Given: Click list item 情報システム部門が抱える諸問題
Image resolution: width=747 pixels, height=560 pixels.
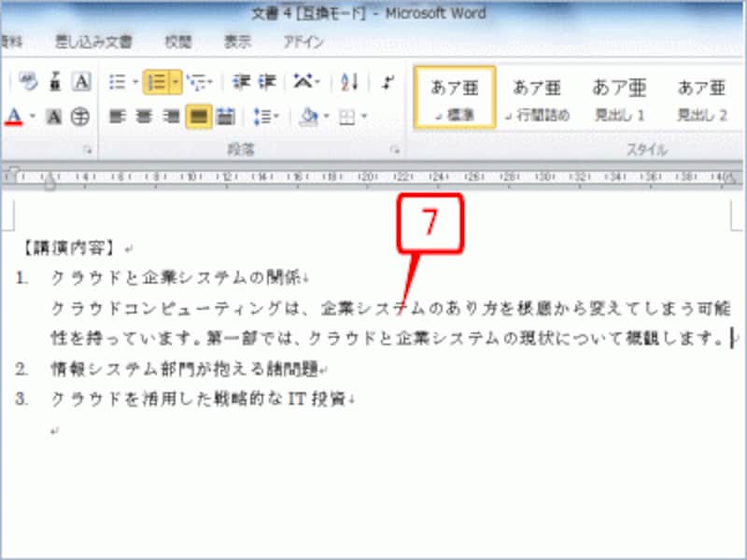Looking at the screenshot, I should click(184, 369).
